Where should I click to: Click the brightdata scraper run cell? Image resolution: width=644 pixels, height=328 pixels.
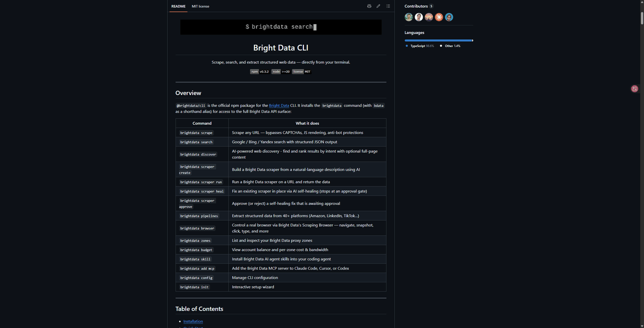(201, 182)
